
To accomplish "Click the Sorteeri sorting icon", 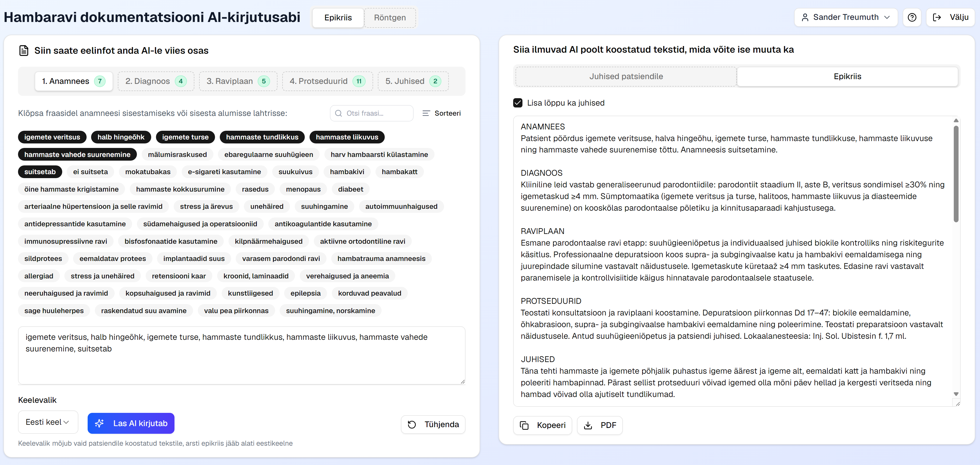I will point(426,113).
